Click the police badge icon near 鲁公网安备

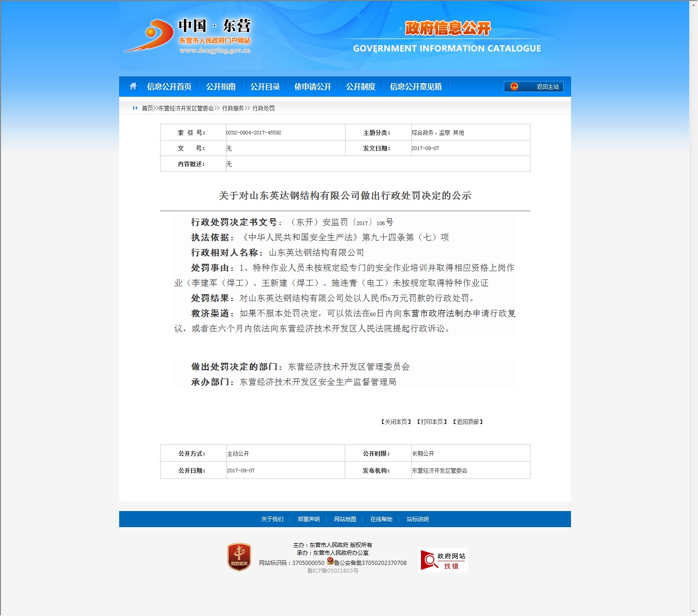tap(330, 561)
